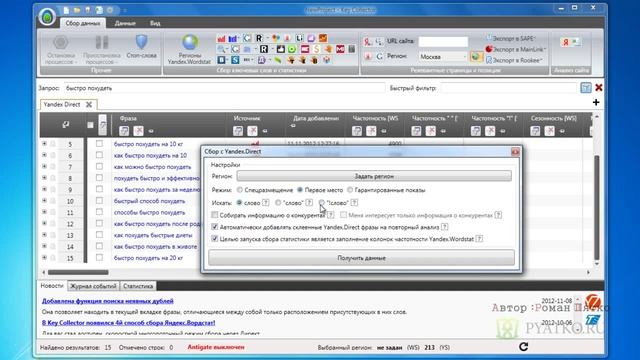
Task: Open the Регион Москва dropdown
Action: [442, 57]
